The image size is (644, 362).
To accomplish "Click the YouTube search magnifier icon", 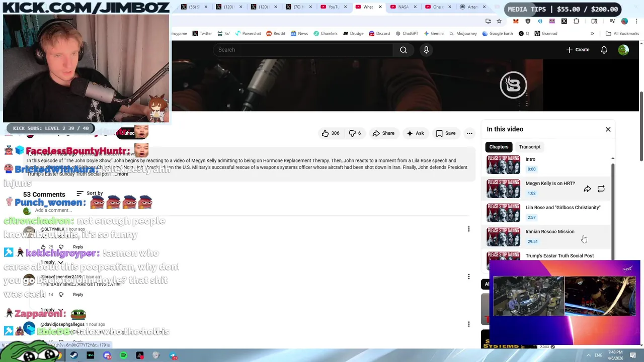I will pos(404,50).
